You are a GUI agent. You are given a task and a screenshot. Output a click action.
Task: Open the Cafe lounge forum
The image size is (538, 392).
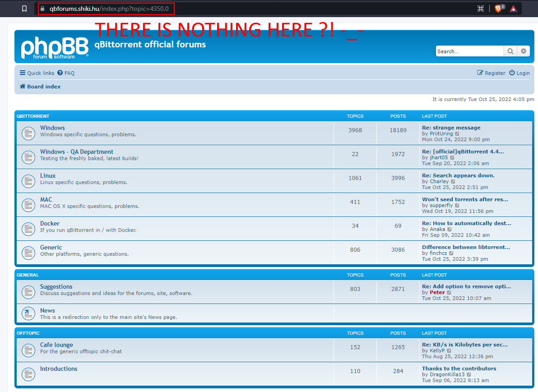point(56,345)
